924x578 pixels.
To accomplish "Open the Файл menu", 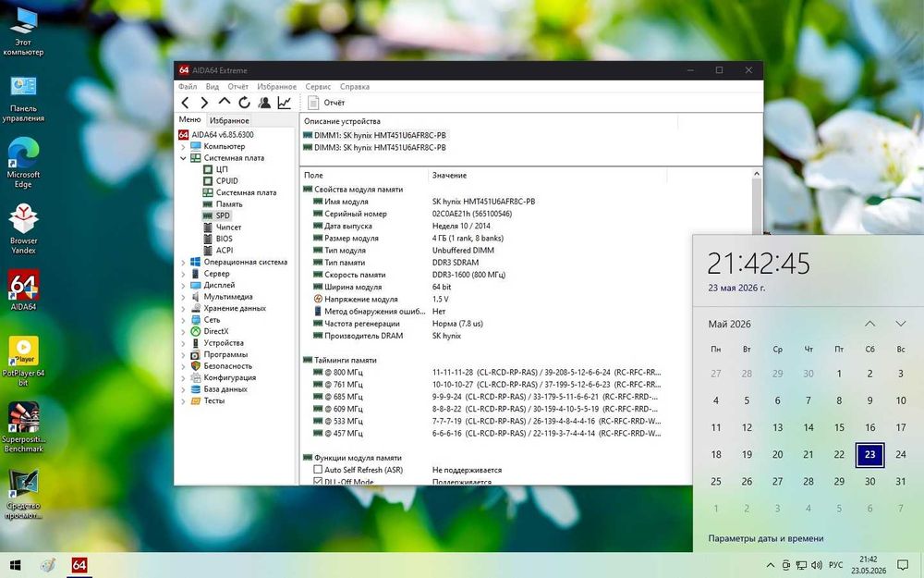I will pyautogui.click(x=188, y=86).
